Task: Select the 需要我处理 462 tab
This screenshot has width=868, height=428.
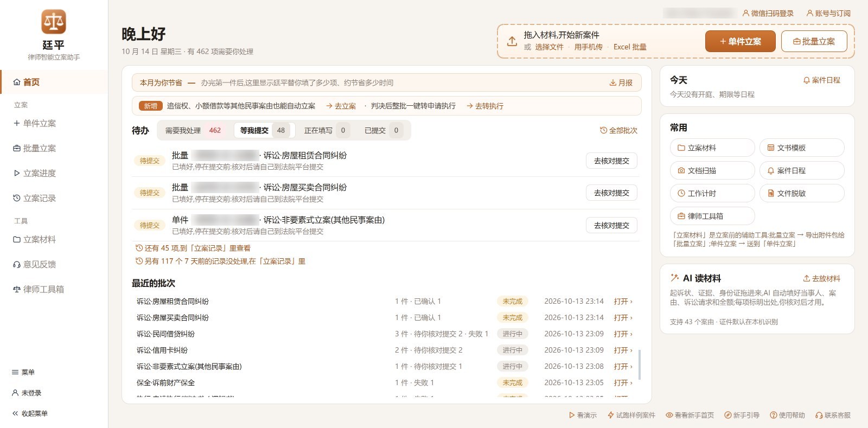Action: [193, 130]
